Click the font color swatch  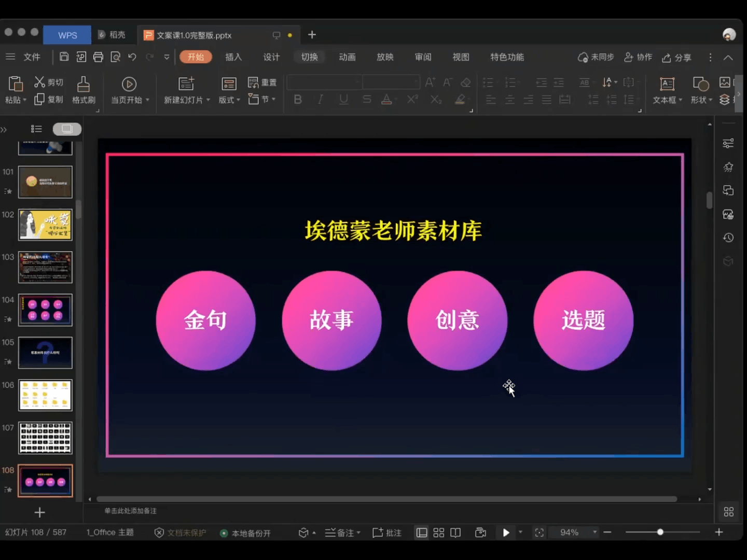(386, 99)
